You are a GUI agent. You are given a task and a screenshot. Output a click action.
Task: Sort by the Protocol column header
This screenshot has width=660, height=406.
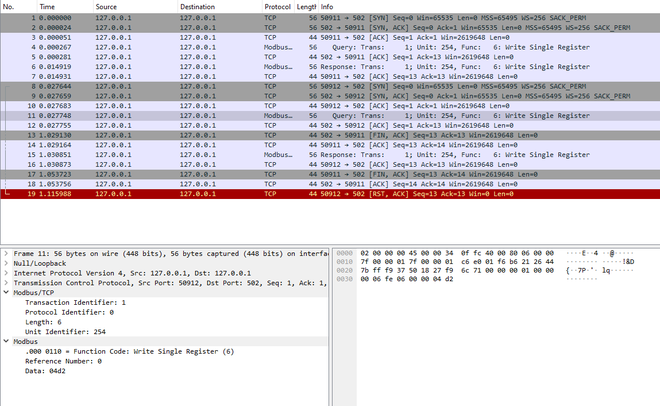(277, 7)
